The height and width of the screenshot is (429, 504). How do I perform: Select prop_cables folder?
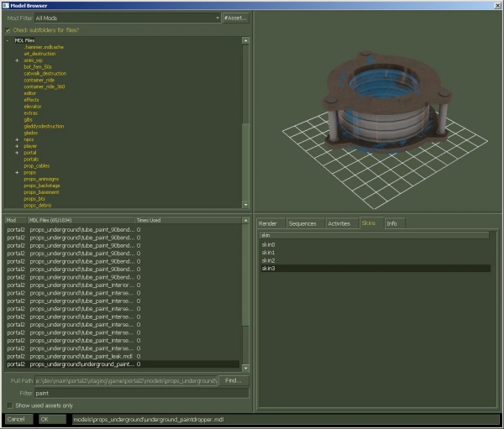(37, 166)
